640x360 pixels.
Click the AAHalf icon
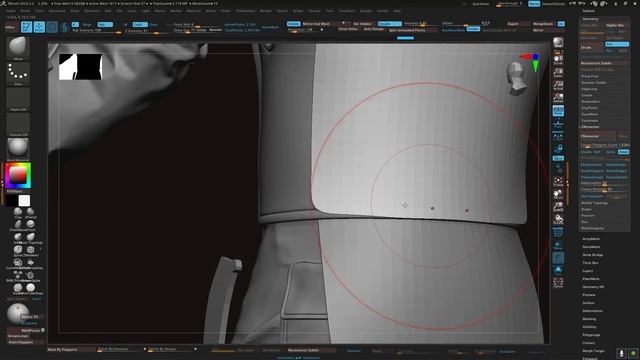pos(558,98)
